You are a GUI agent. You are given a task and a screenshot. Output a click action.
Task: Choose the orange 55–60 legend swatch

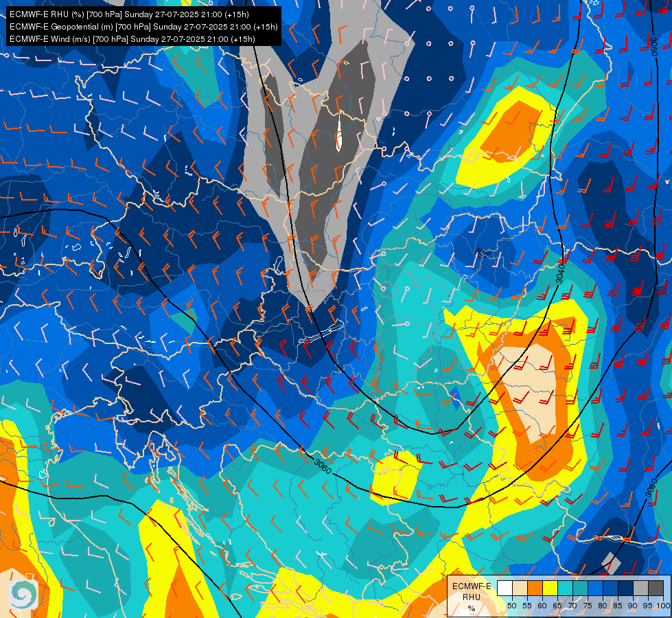pos(535,588)
